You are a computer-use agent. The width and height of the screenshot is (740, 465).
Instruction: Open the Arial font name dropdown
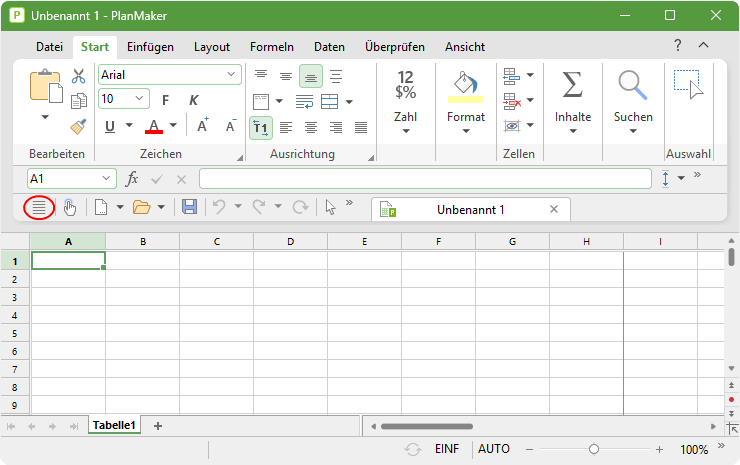pos(231,75)
